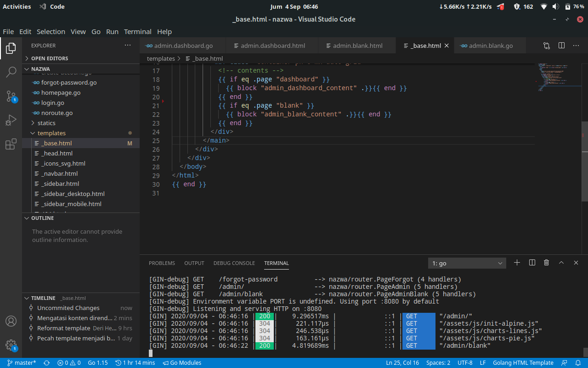Open the volume icon in system tray

[556, 6]
